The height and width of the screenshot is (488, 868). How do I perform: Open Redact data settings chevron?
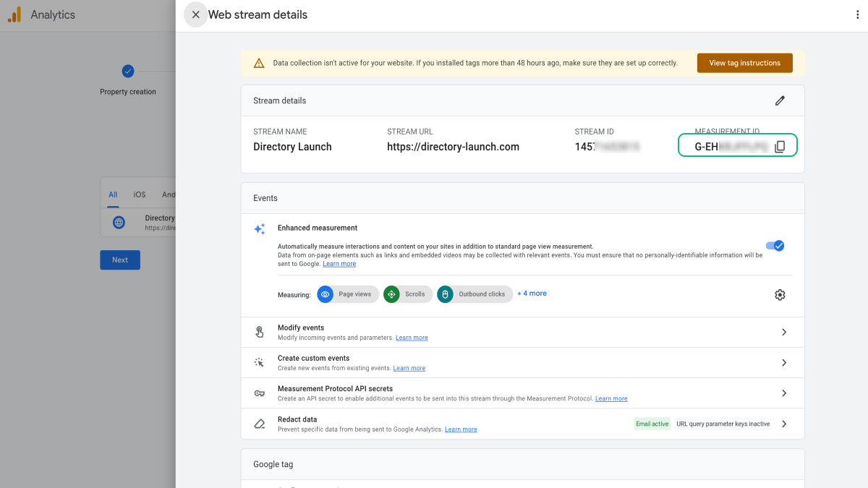point(784,424)
